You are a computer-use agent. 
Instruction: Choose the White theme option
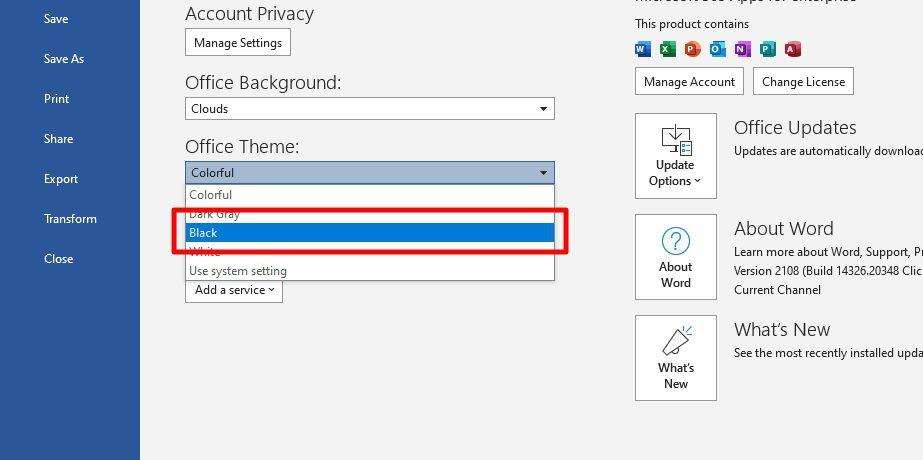(370, 252)
